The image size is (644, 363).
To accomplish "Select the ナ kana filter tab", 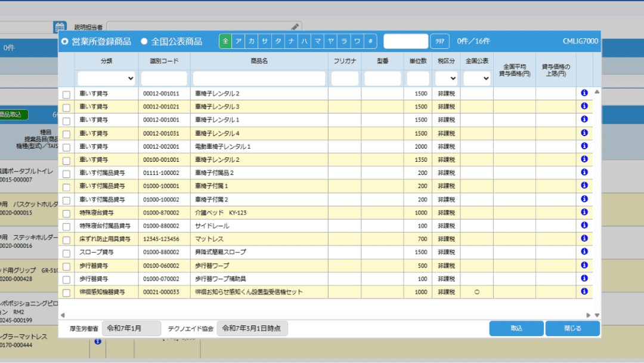I will 291,41.
